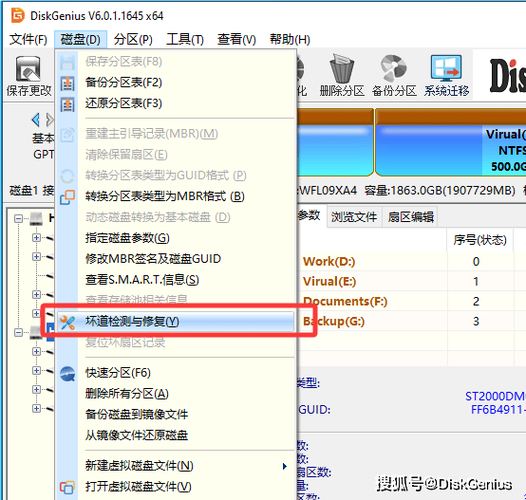The image size is (526, 500).
Task: Click the Virual(E:) partition row
Action: (x=411, y=282)
